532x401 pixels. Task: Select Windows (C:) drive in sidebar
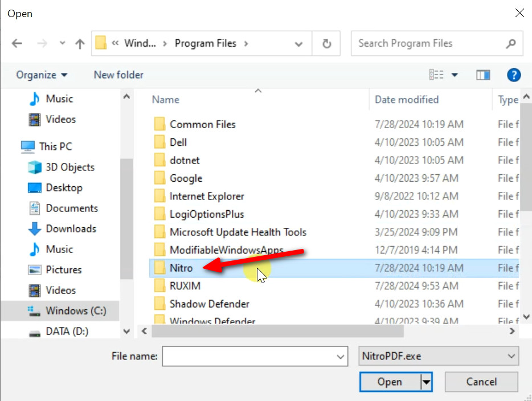click(75, 310)
